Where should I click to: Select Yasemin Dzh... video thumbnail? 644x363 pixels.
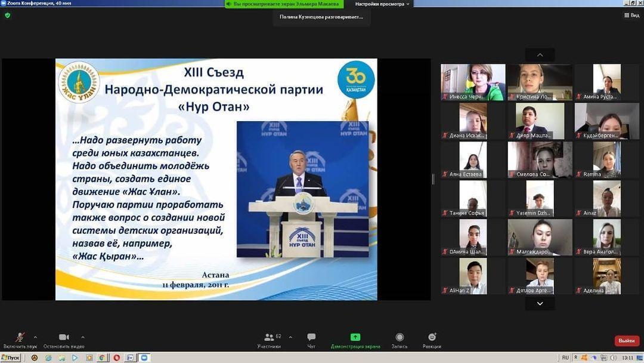click(540, 199)
